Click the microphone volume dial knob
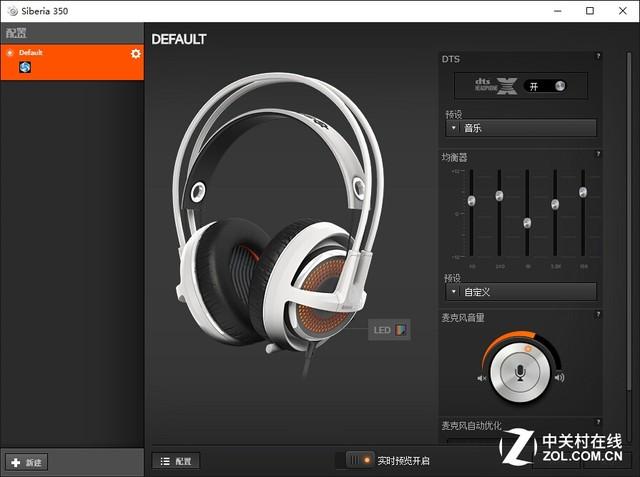Image resolution: width=640 pixels, height=477 pixels. tap(520, 372)
